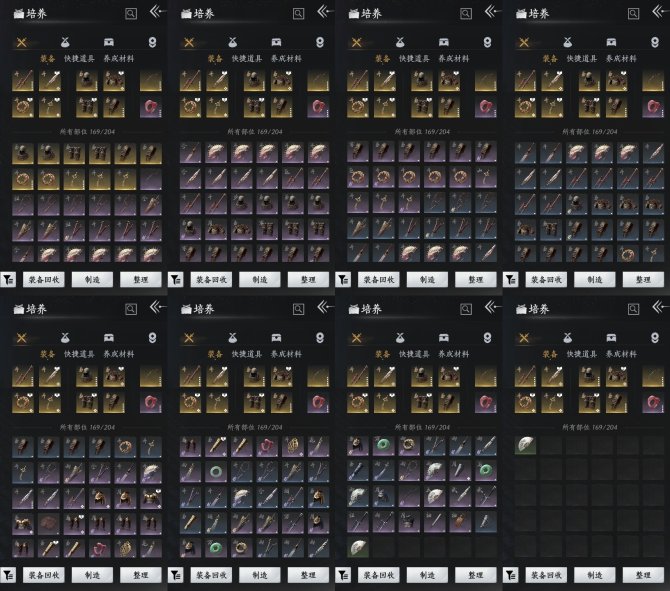This screenshot has width=670, height=591.
Task: Select crossed-swords category icon in third panel
Action: pyautogui.click(x=356, y=42)
